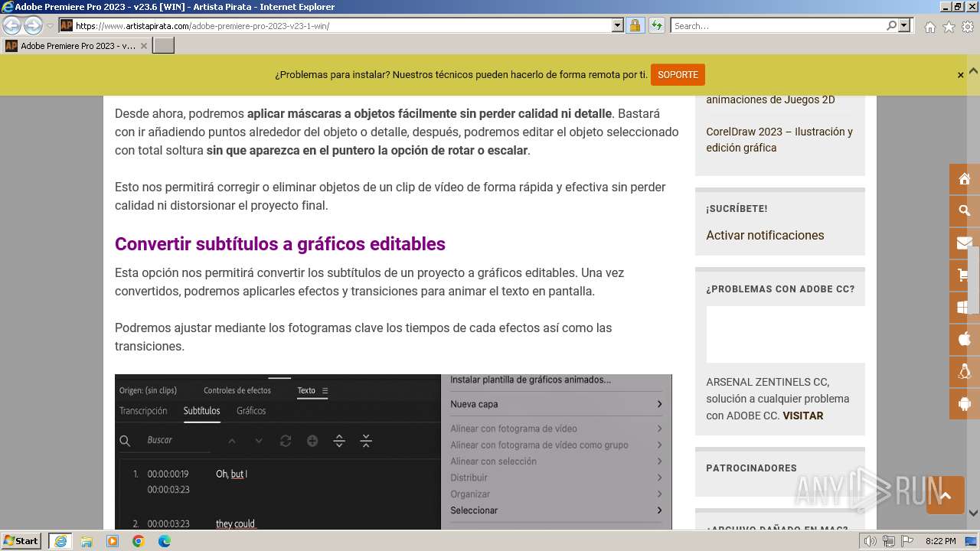This screenshot has height=551, width=980.
Task: Click the vertical scrollbar thumb
Action: point(973,280)
